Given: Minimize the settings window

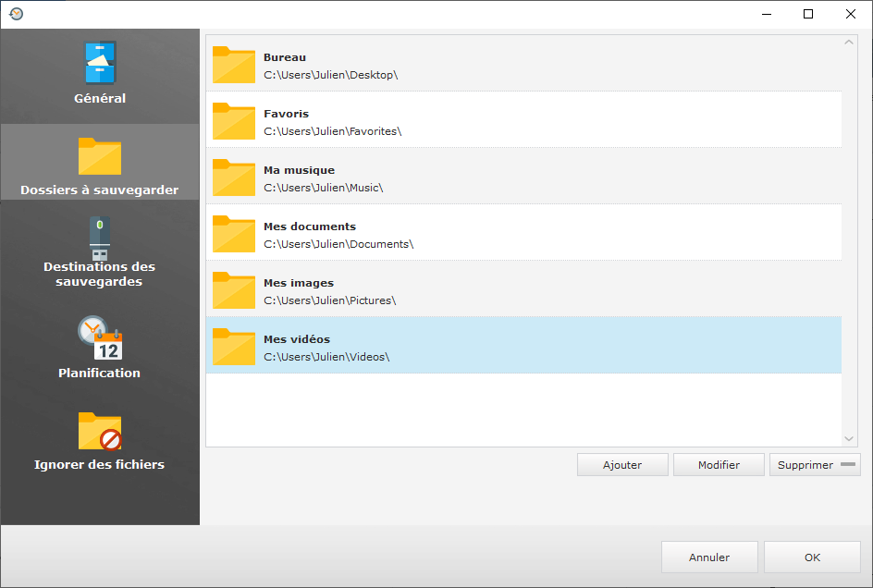Looking at the screenshot, I should pyautogui.click(x=767, y=14).
